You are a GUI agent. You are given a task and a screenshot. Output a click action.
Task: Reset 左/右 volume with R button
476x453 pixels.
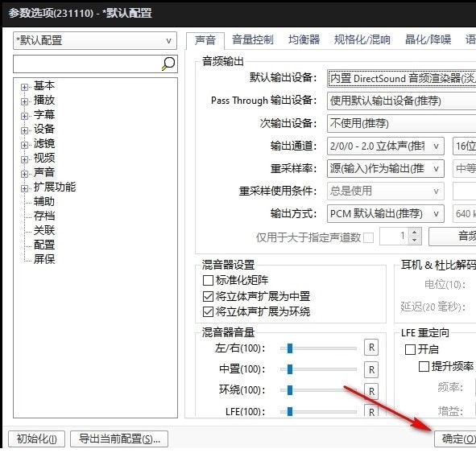click(x=371, y=348)
